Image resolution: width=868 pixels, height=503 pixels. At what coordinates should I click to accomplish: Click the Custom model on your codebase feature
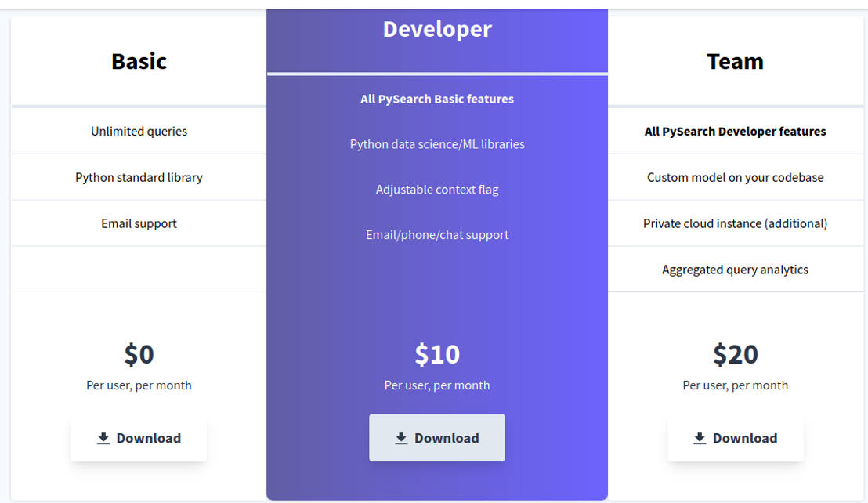(735, 177)
